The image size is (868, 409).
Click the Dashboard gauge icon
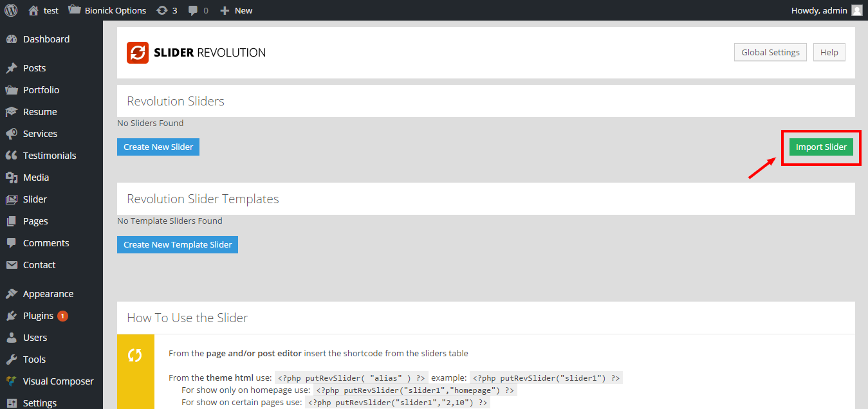pos(12,39)
